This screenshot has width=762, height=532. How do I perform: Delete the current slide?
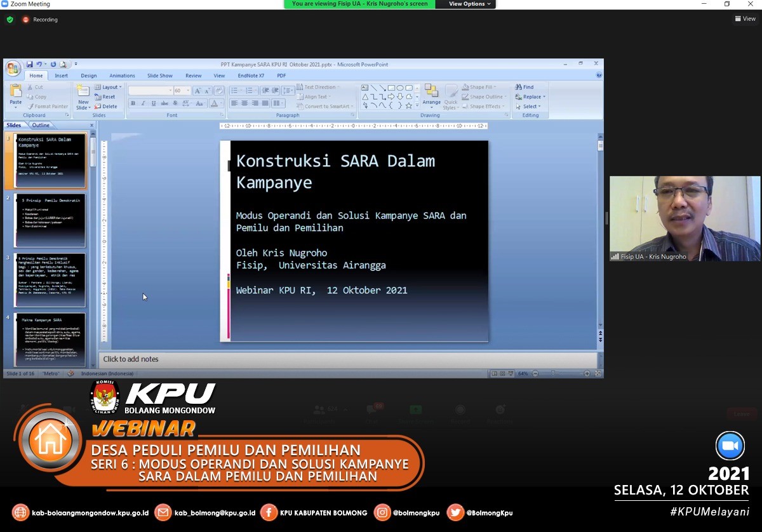tap(105, 107)
